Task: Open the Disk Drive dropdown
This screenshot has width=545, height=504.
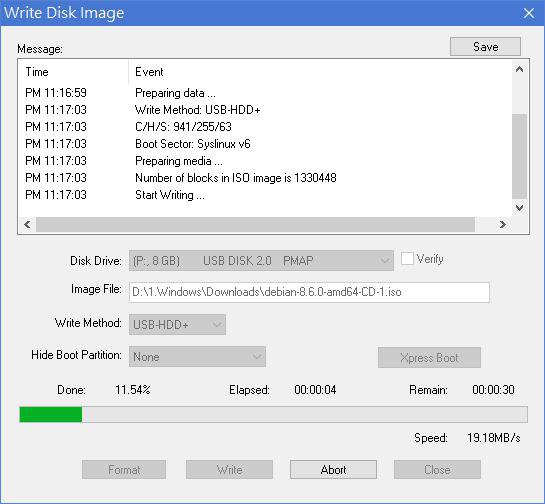Action: tap(261, 261)
